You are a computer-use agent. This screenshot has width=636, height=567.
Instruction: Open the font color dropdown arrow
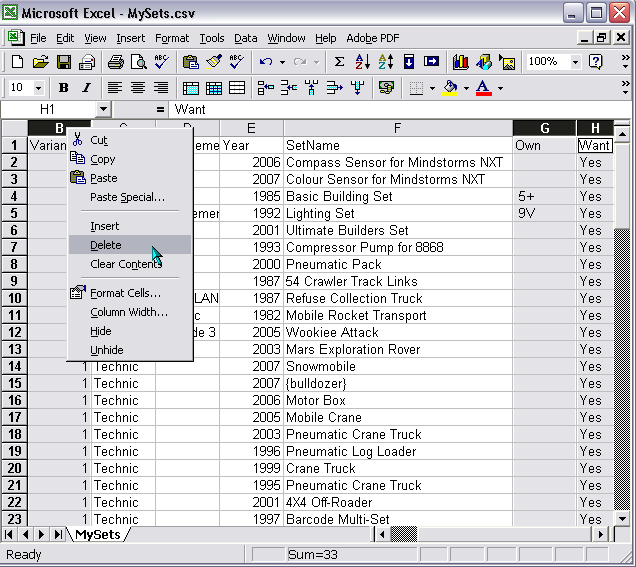[x=501, y=88]
